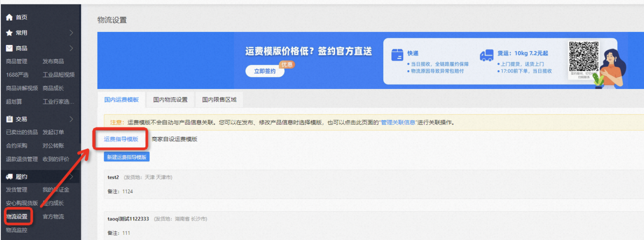Click the 常用 menu label
The width and height of the screenshot is (644, 240).
pyautogui.click(x=22, y=33)
